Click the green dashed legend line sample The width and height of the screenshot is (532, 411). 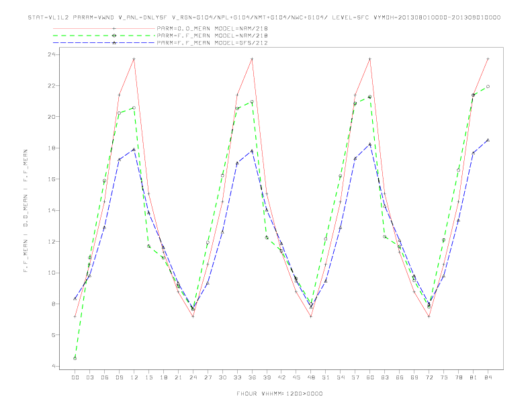tap(104, 36)
